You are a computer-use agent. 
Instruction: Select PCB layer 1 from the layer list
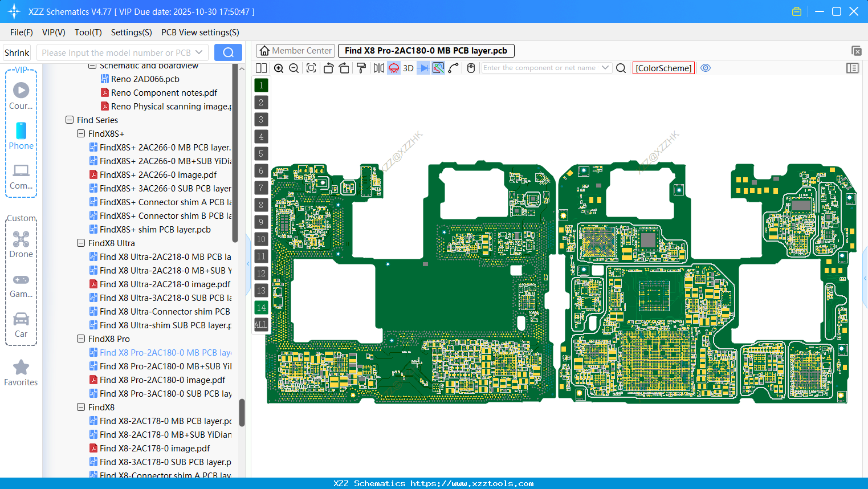(x=260, y=85)
